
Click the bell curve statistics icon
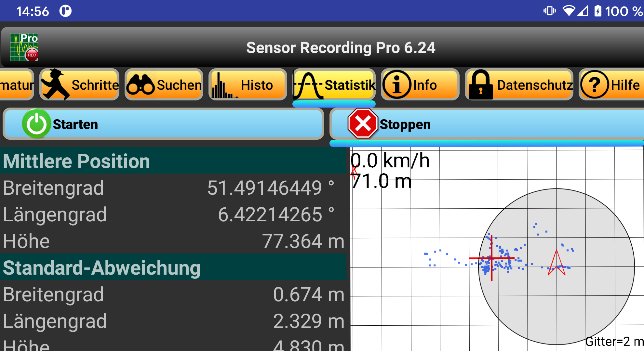308,85
